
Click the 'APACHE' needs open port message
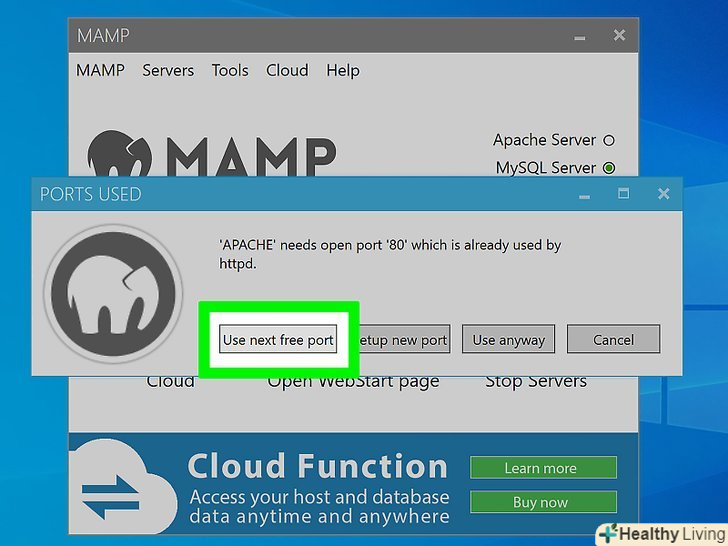tap(390, 254)
